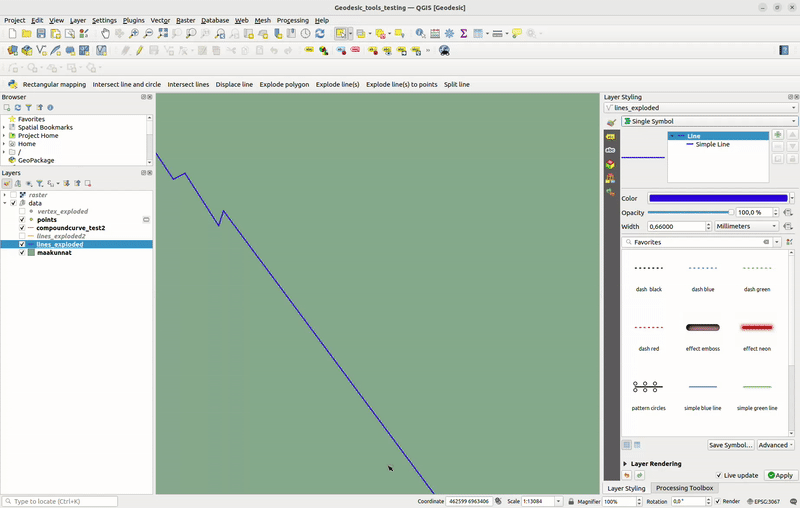Image resolution: width=800 pixels, height=508 pixels.
Task: Expand the raster group in Layers
Action: pos(5,195)
